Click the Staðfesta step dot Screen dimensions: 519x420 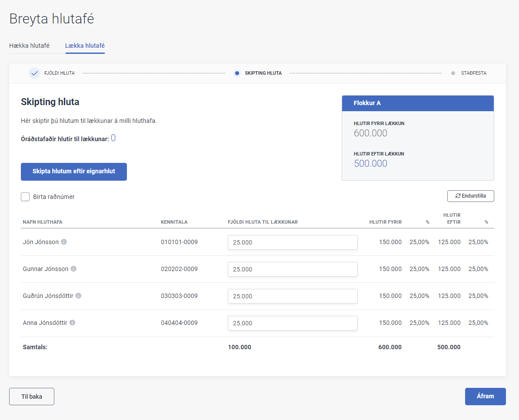click(453, 73)
